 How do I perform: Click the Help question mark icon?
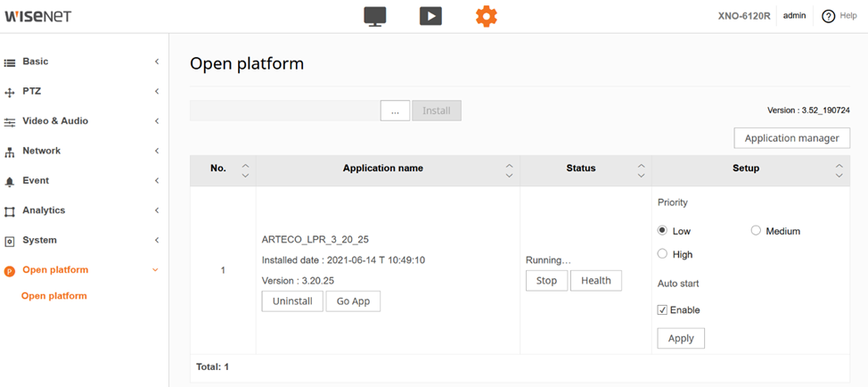(828, 17)
